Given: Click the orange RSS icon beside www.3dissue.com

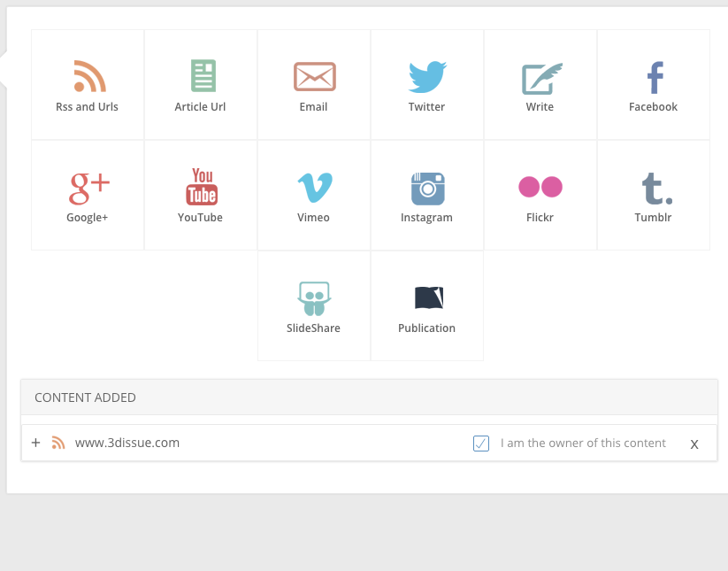Looking at the screenshot, I should click(x=58, y=443).
